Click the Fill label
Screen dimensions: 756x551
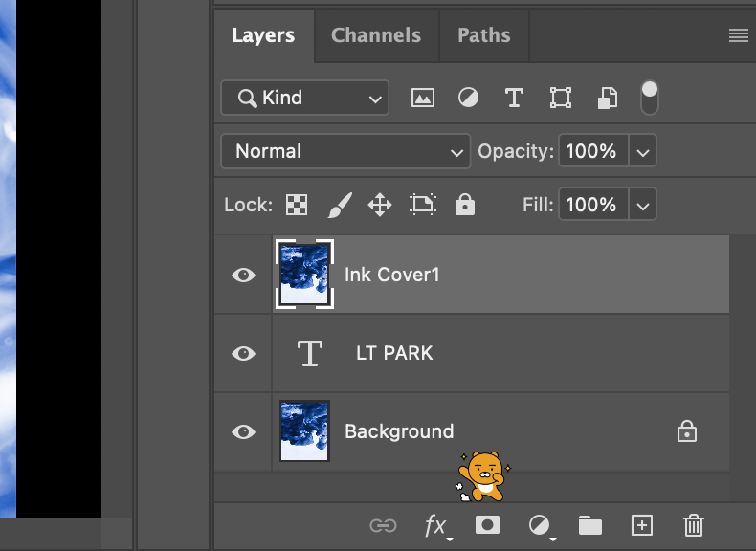538,205
